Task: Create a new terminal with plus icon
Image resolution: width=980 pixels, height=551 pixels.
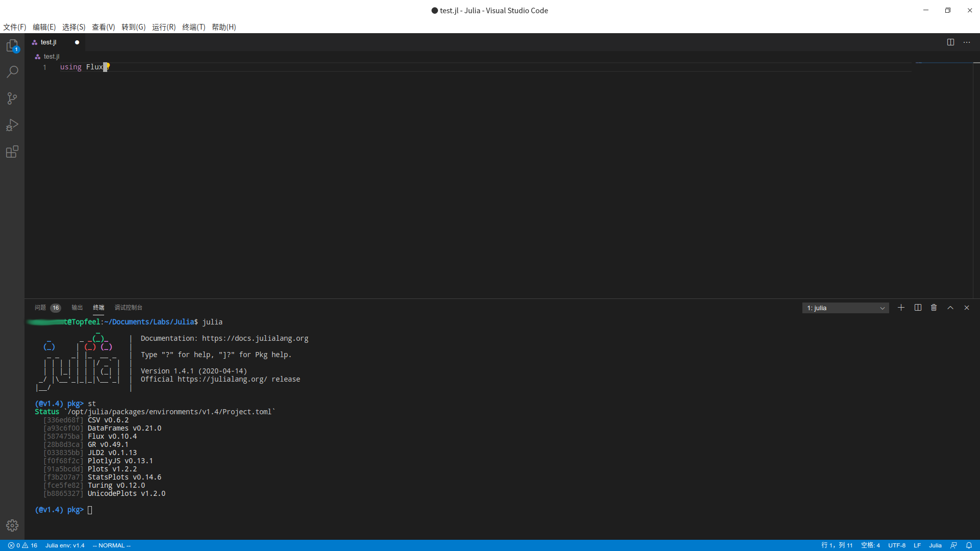Action: [x=901, y=308]
